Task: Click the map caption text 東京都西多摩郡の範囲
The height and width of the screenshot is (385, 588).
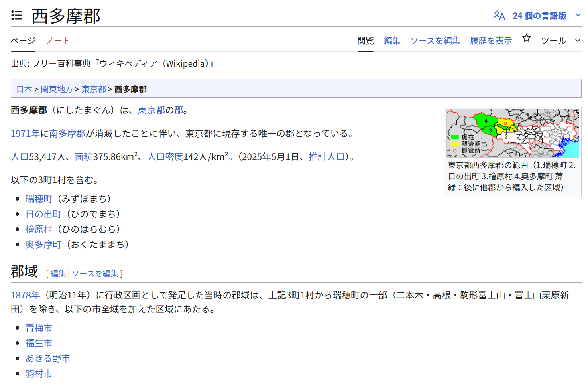Action: point(488,165)
